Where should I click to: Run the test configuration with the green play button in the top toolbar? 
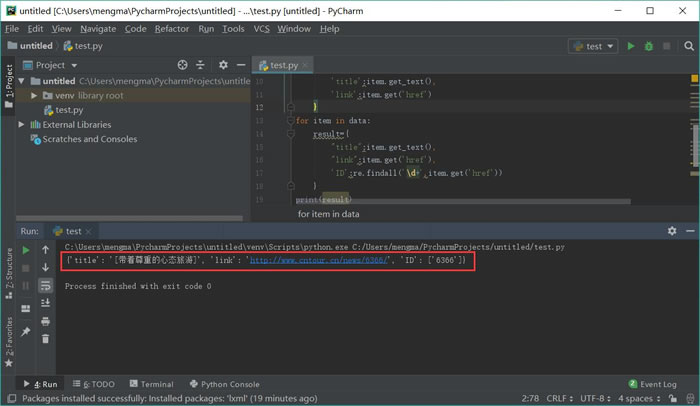tap(630, 46)
